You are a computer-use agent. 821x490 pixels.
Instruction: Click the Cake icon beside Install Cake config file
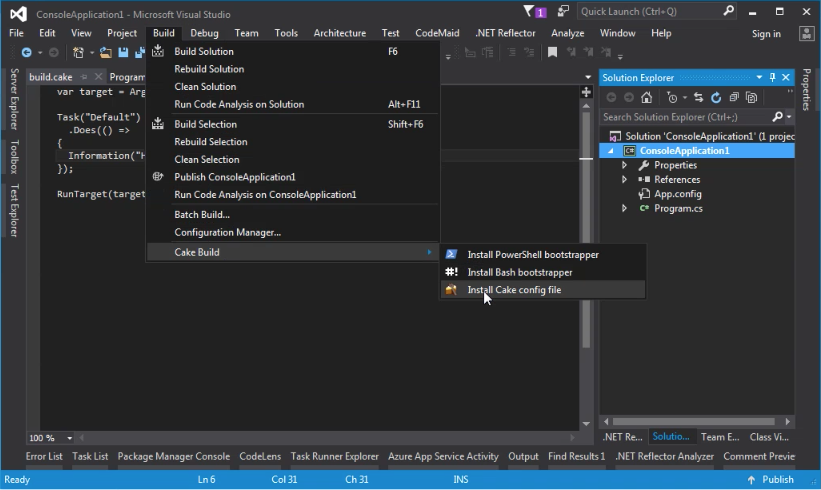[451, 289]
